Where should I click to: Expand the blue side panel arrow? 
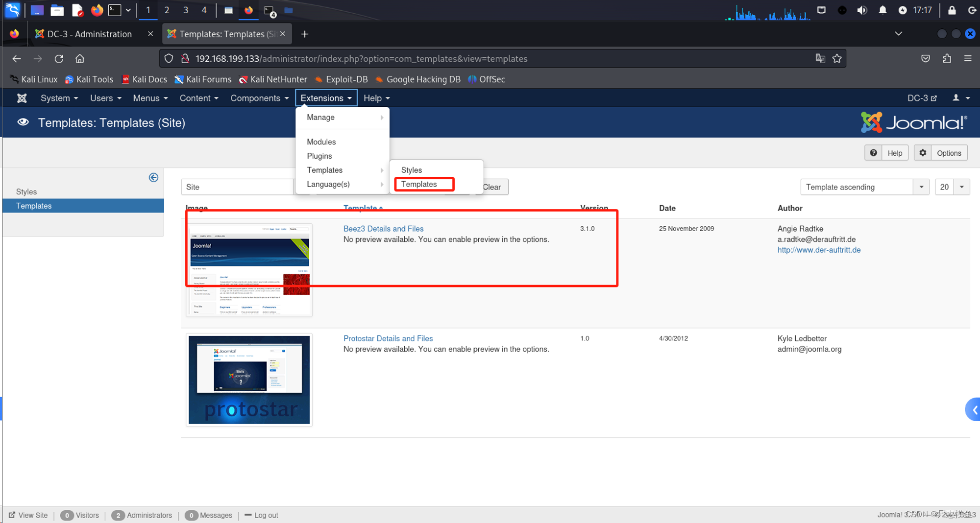973,410
